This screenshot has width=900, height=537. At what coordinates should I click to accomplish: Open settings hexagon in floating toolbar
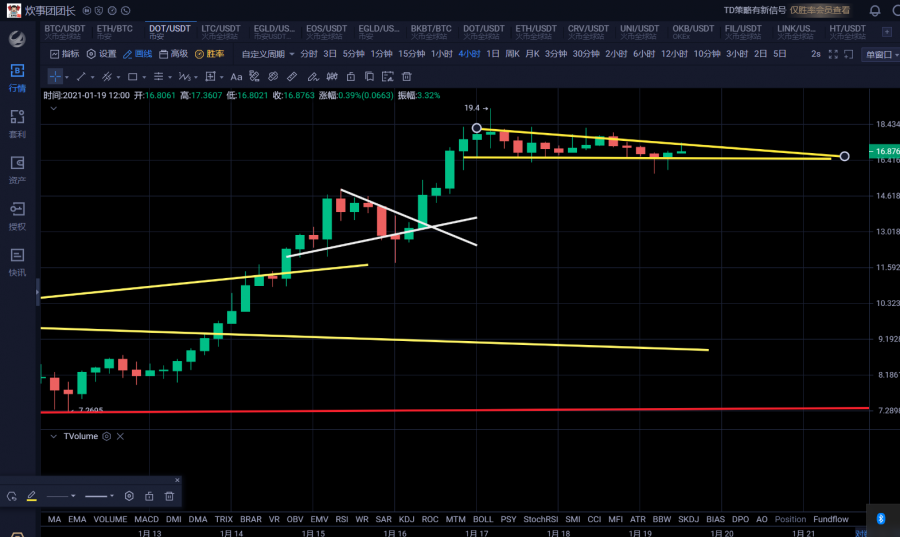click(x=129, y=496)
